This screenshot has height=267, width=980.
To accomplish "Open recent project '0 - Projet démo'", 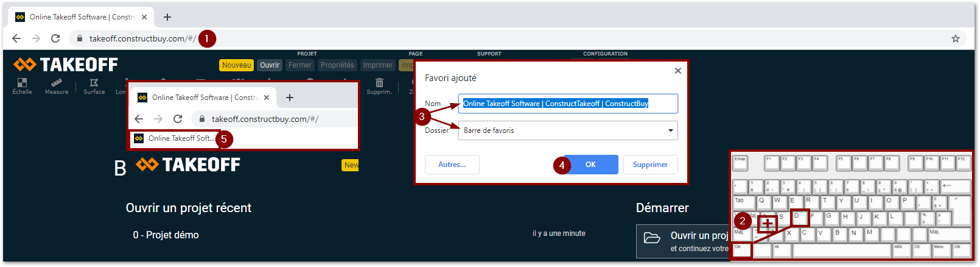I will pyautogui.click(x=166, y=235).
